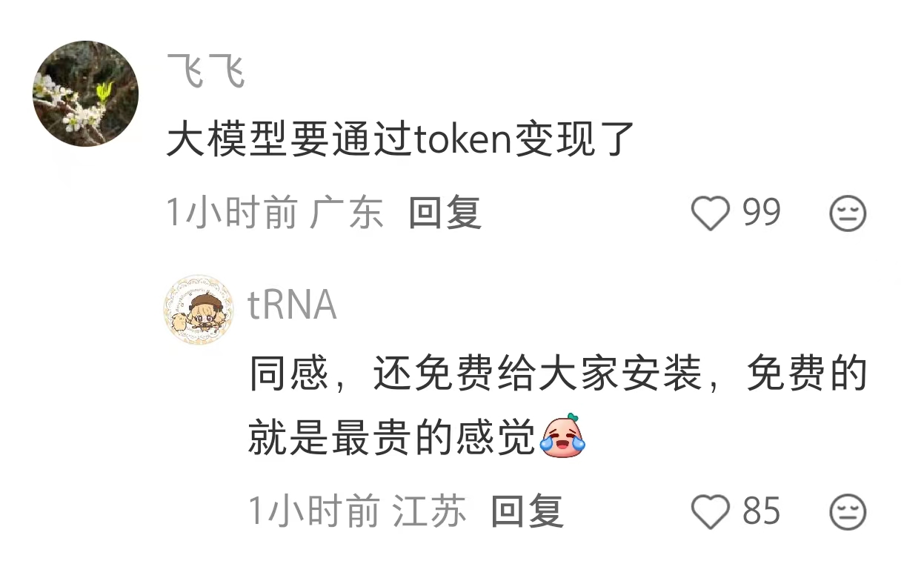The image size is (924, 561).
Task: Tap the 广东 location label
Action: tap(346, 214)
